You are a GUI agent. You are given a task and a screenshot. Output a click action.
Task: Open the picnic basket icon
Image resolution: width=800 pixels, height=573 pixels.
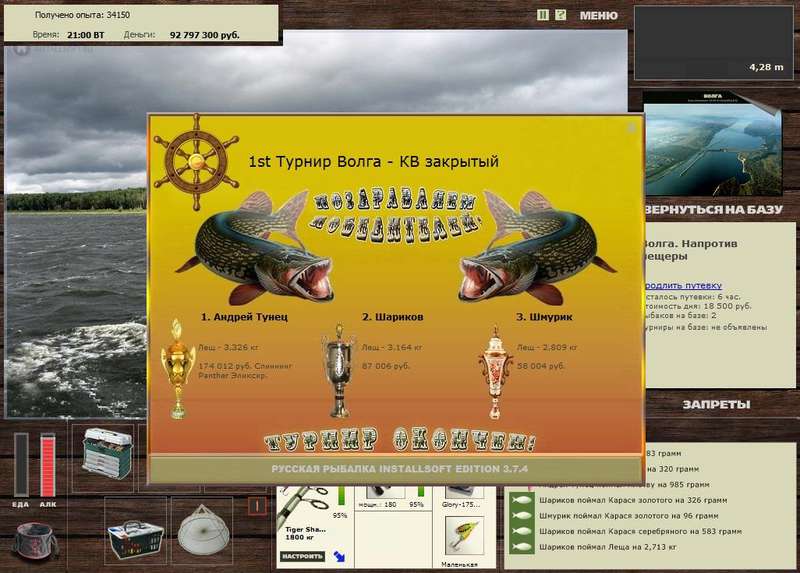coord(136,539)
